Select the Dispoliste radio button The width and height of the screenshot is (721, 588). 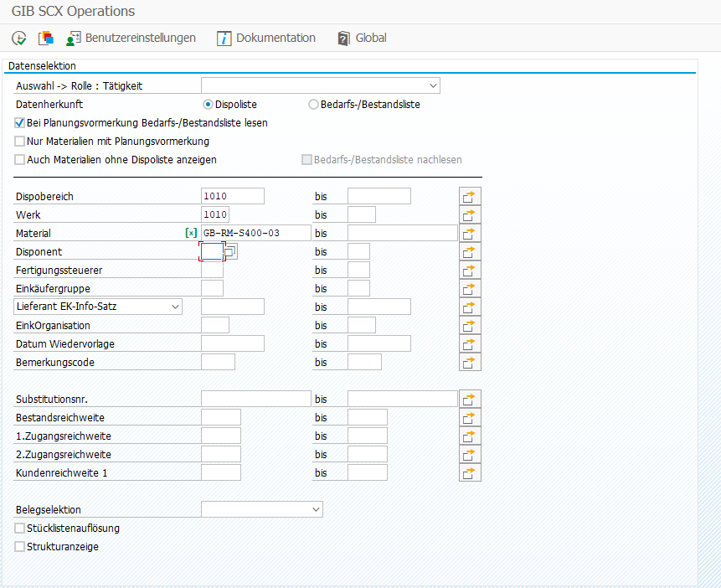(x=209, y=105)
